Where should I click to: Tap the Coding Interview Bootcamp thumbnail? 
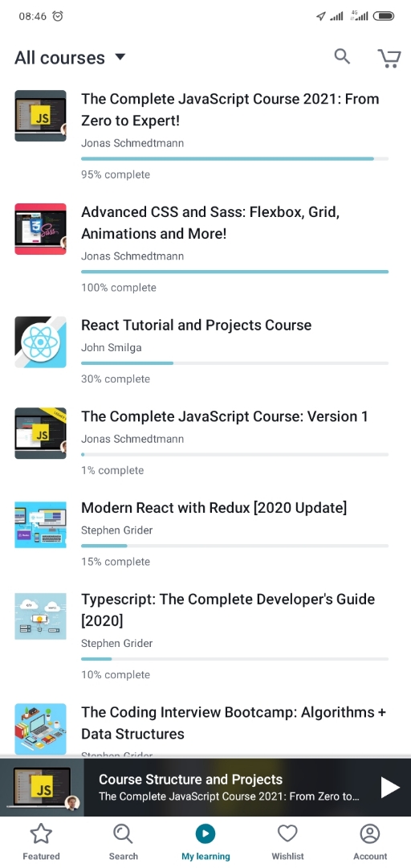40,729
